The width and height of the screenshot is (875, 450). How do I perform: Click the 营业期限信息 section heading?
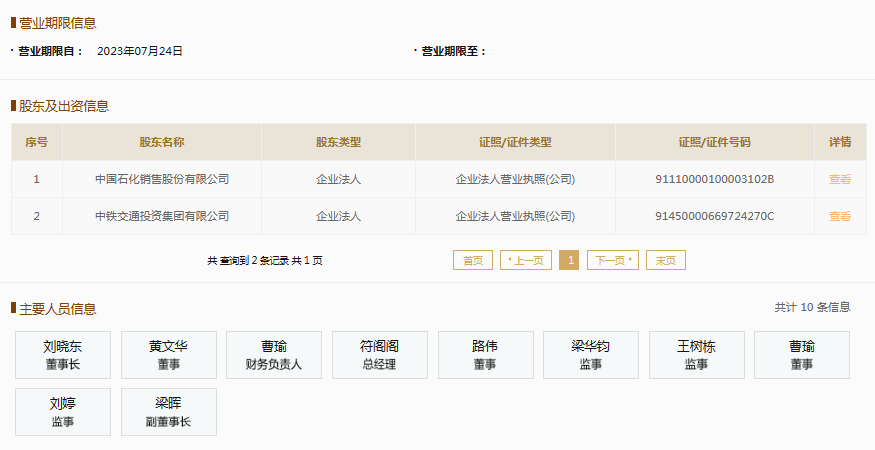(57, 23)
